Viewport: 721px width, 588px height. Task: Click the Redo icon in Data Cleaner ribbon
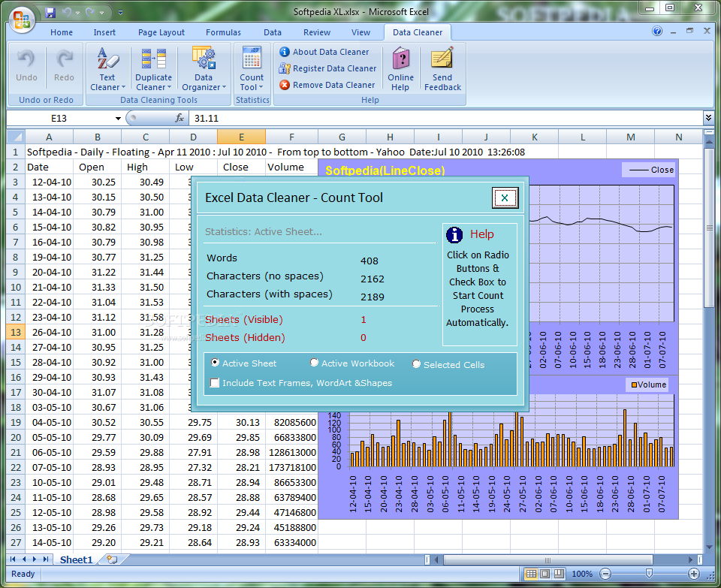point(64,66)
